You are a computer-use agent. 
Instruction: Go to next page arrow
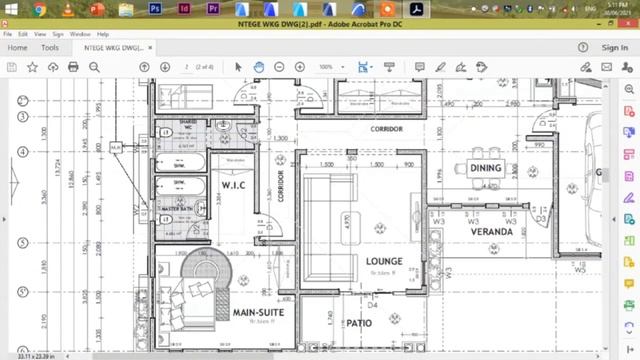[165, 67]
